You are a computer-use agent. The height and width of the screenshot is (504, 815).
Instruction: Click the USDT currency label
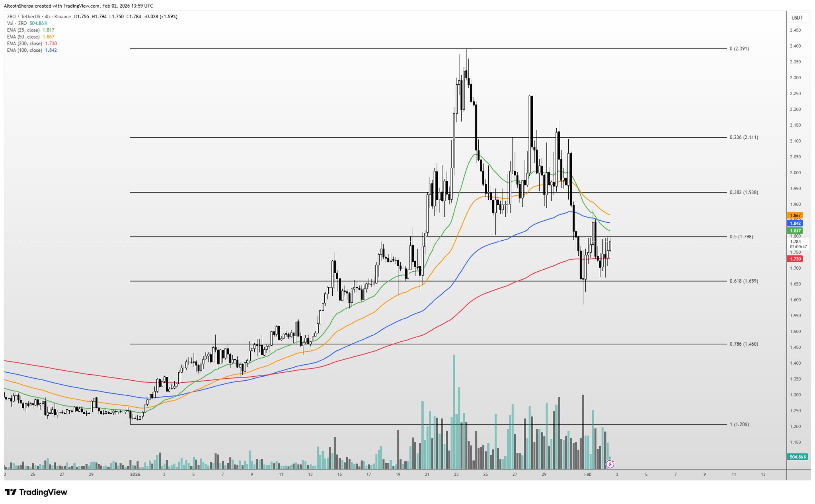coord(797,18)
